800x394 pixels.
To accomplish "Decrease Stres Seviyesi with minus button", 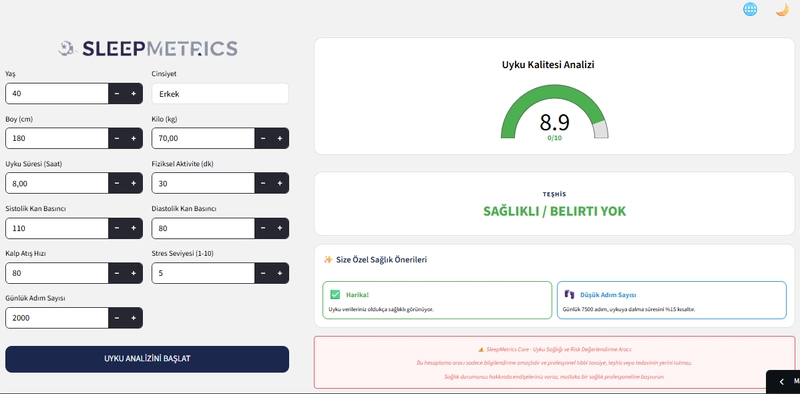I will (x=263, y=273).
